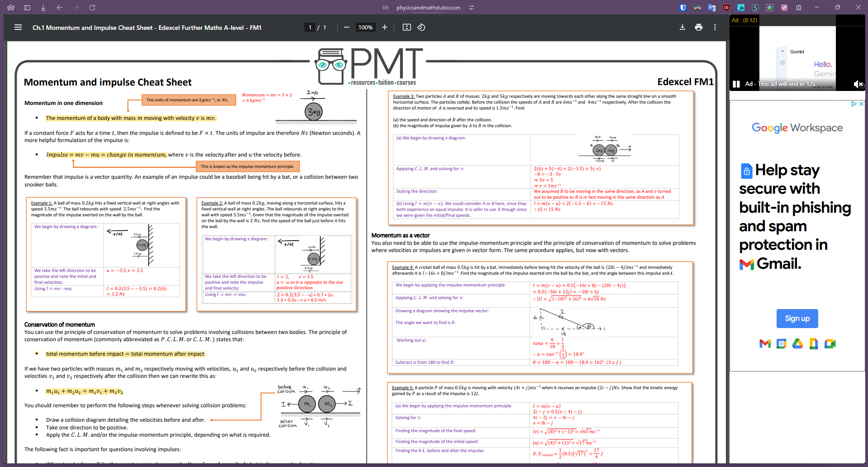Pause the video ad
This screenshot has width=868, height=467.
point(736,84)
